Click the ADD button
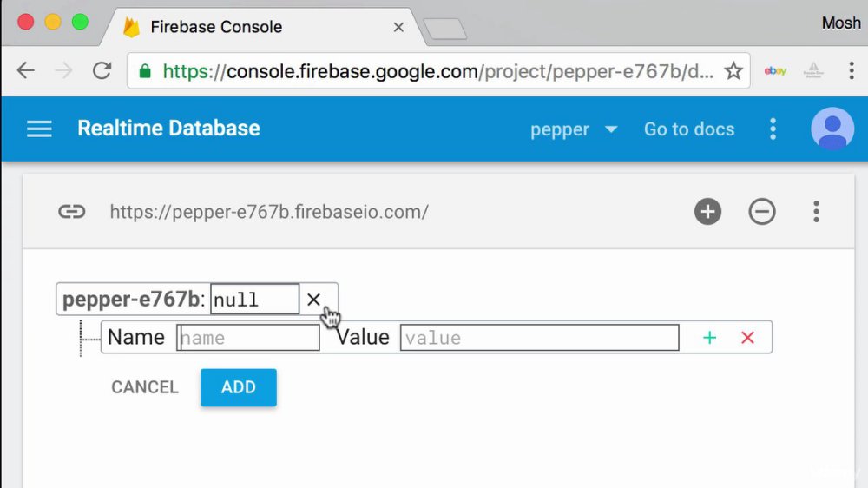 [239, 387]
